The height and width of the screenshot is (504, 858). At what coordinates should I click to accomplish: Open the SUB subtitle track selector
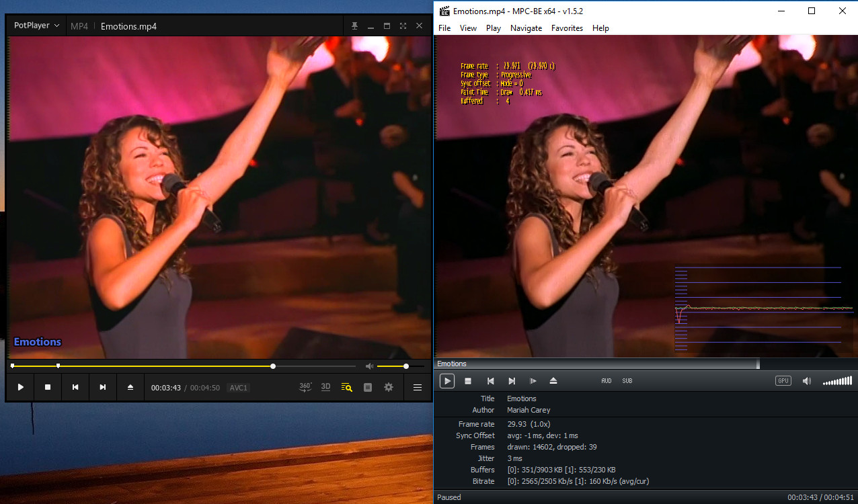(627, 381)
